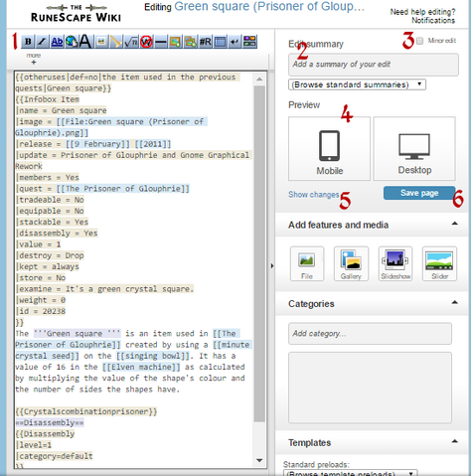Click the '|destroy = Drop' line
The height and width of the screenshot is (476, 471).
point(50,255)
